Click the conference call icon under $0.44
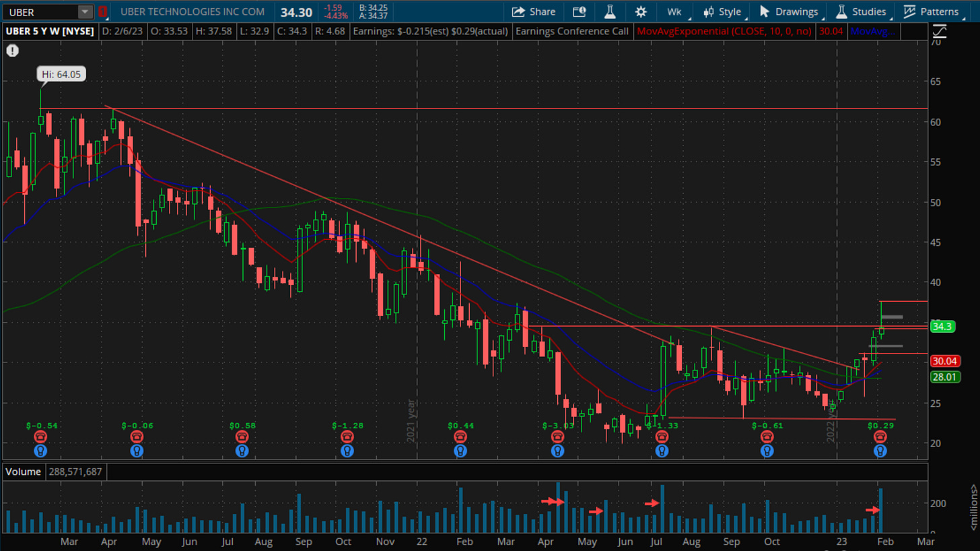The width and height of the screenshot is (980, 551). (x=460, y=437)
